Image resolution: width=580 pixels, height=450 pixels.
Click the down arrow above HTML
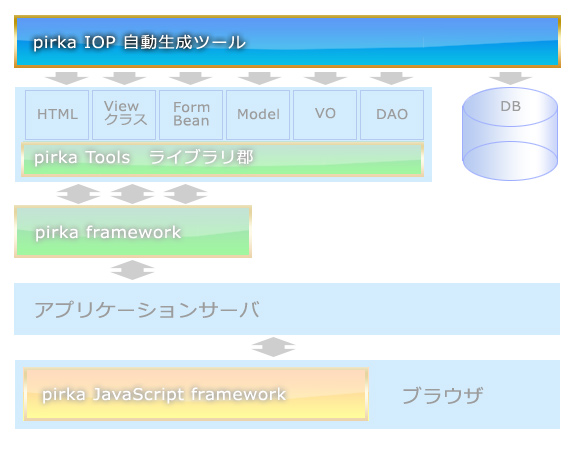(x=66, y=78)
